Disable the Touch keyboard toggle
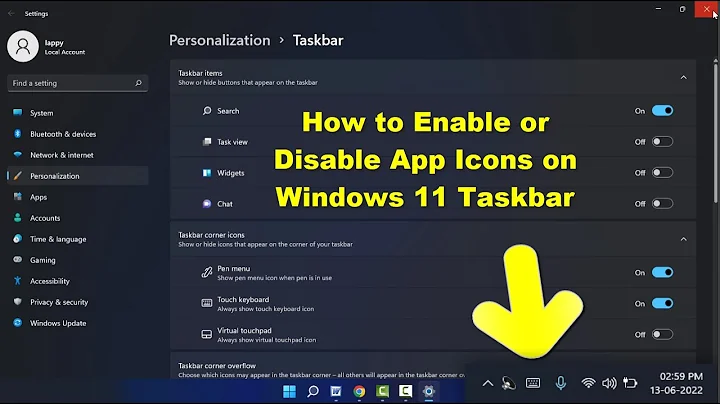The image size is (720, 404). [x=662, y=303]
